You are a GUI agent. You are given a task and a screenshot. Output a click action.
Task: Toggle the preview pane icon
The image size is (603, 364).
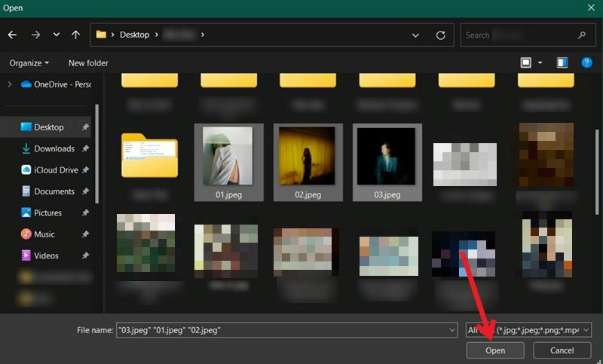(562, 63)
